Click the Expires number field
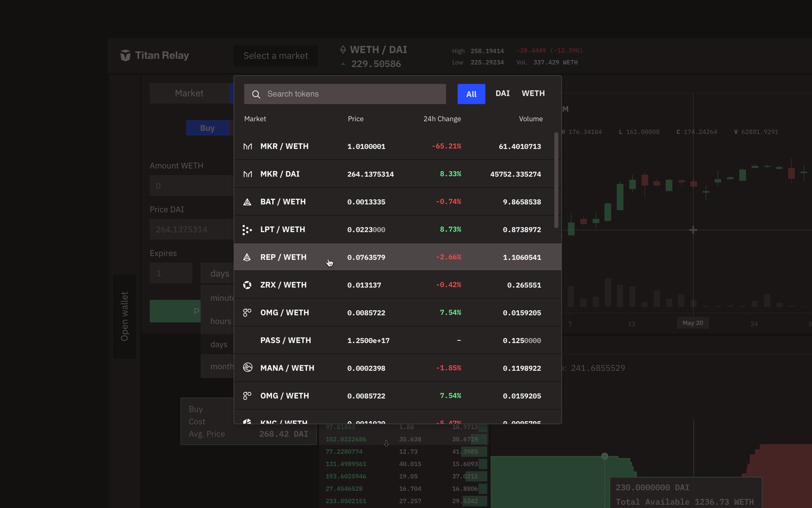The width and height of the screenshot is (812, 508). (171, 273)
